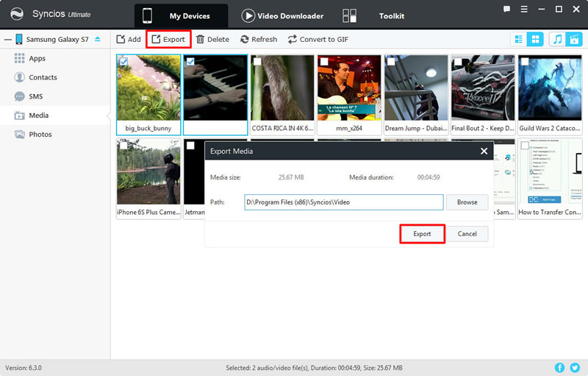The image size is (588, 376).
Task: Select the mm_x264 video thumbnail
Action: point(349,88)
